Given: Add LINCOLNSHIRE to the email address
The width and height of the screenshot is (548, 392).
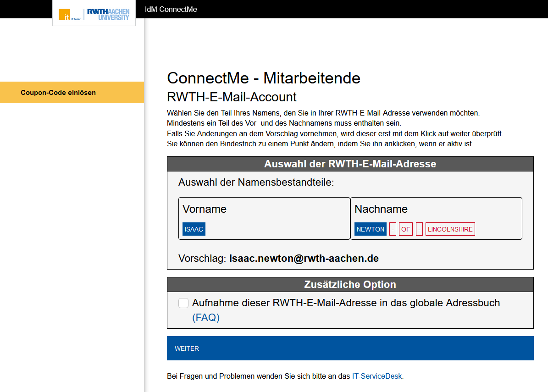Looking at the screenshot, I should [450, 229].
